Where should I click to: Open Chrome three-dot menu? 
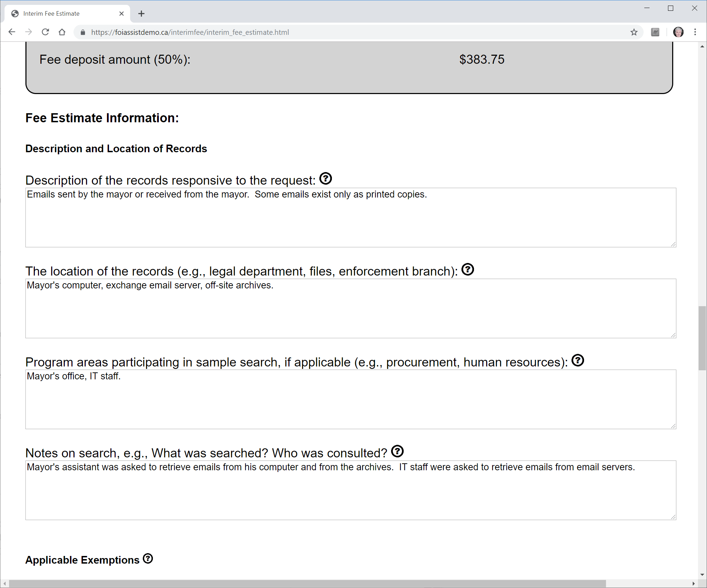pyautogui.click(x=695, y=32)
